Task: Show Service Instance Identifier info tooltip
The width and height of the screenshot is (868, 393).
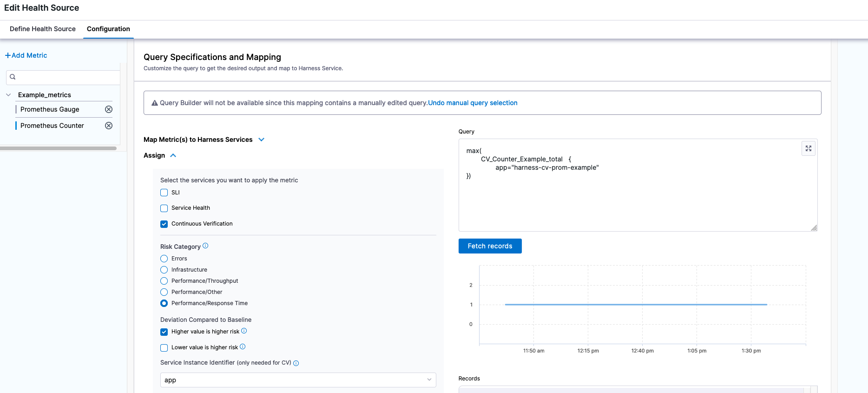Action: pyautogui.click(x=296, y=363)
